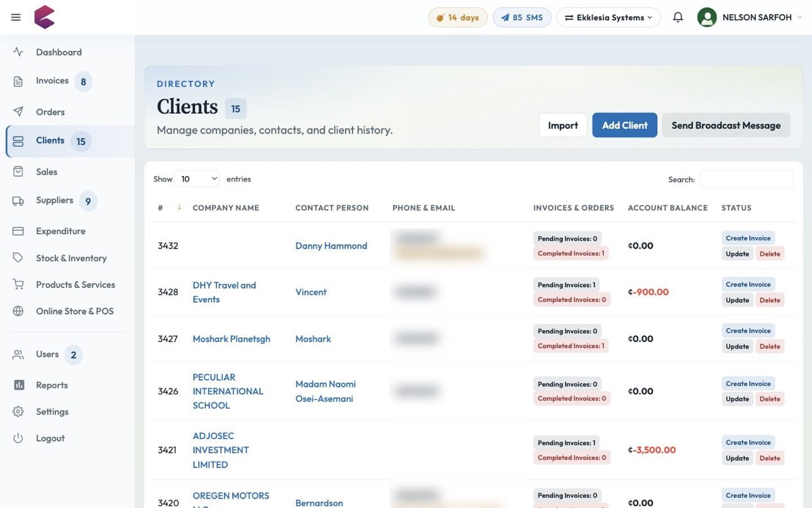
Task: Click the Users people icon
Action: (x=18, y=354)
